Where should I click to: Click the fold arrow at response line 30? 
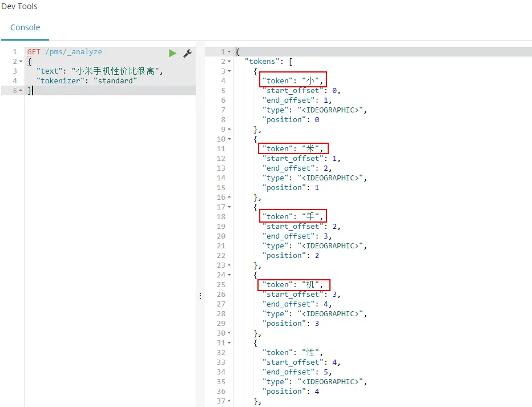(229, 333)
